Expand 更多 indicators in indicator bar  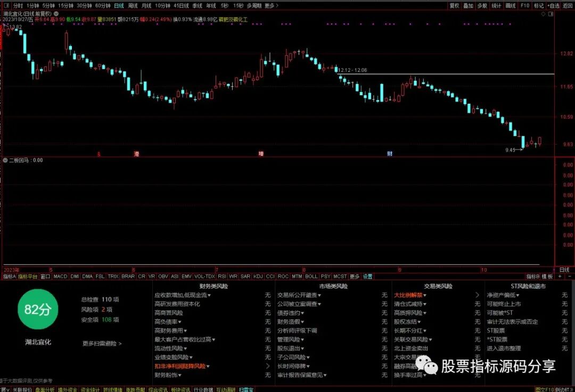point(354,277)
